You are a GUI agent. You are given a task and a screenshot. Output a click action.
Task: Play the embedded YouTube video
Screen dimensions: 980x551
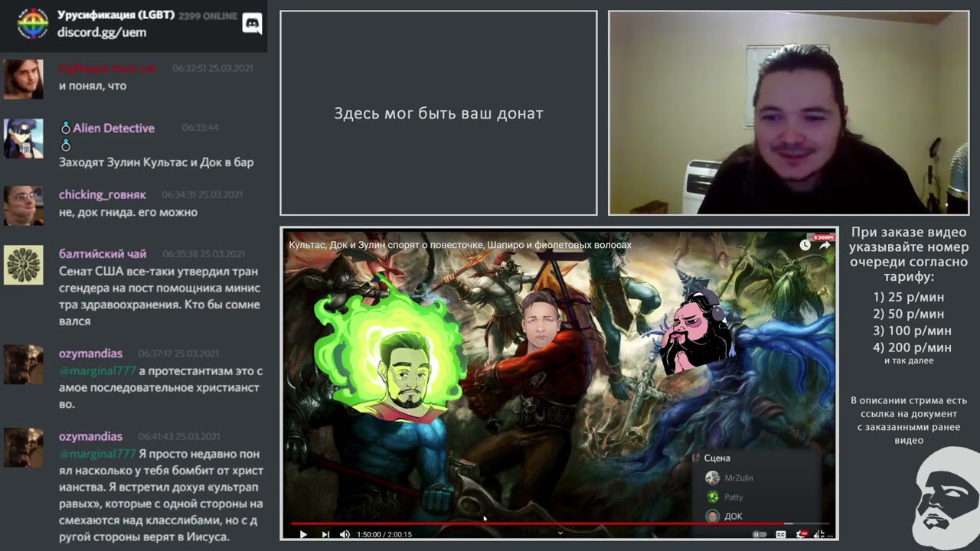coord(303,534)
